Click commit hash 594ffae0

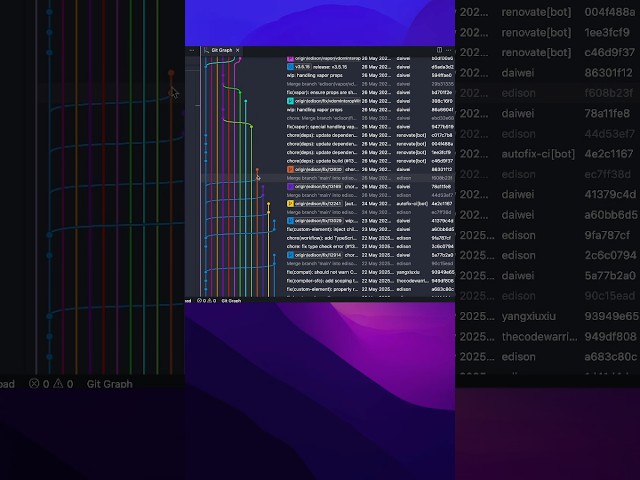coord(442,76)
